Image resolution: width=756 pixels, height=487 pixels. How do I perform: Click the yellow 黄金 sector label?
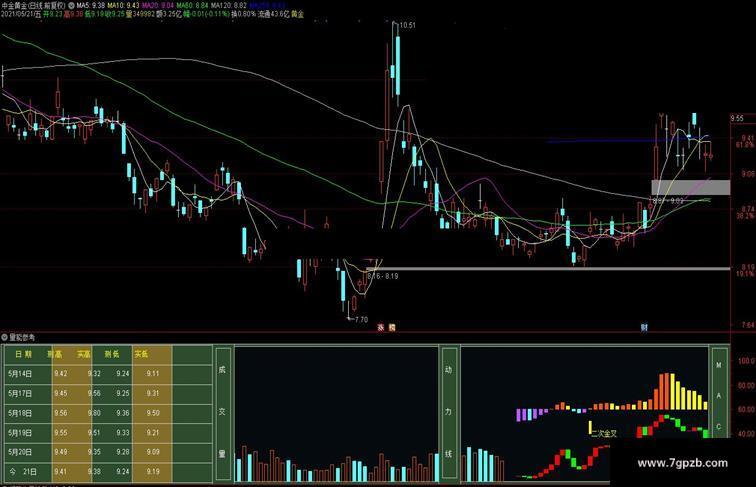coord(297,14)
